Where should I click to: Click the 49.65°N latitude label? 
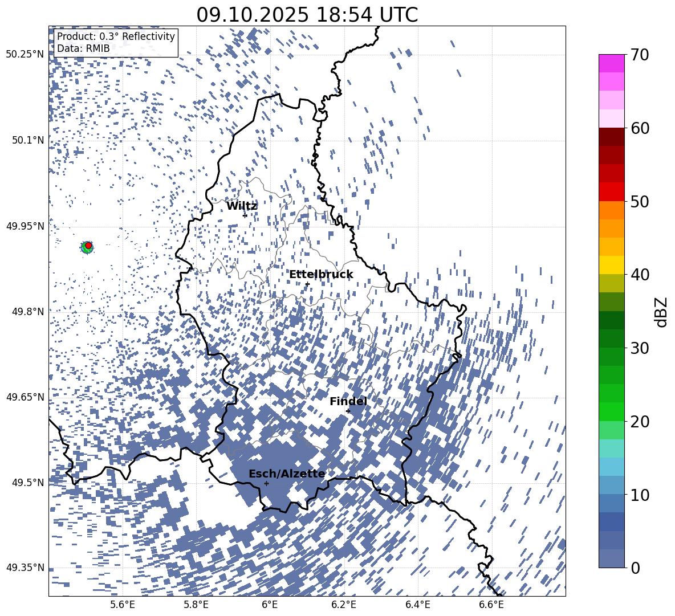tap(25, 397)
